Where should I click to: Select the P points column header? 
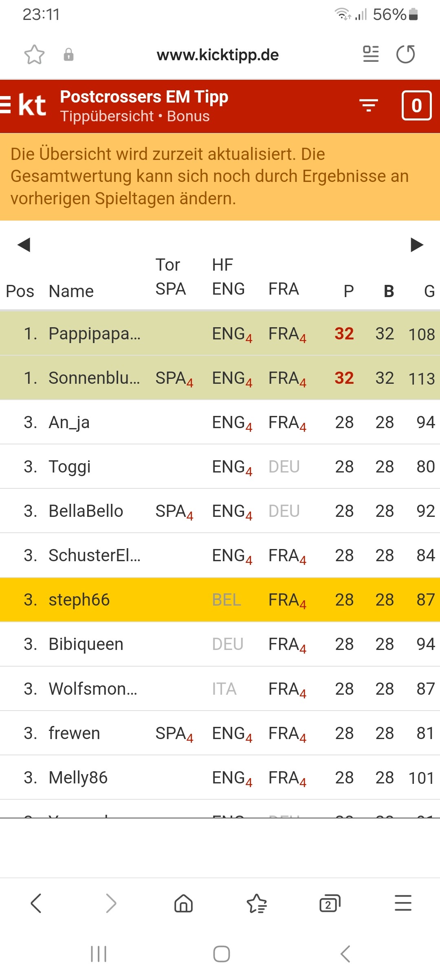(348, 291)
